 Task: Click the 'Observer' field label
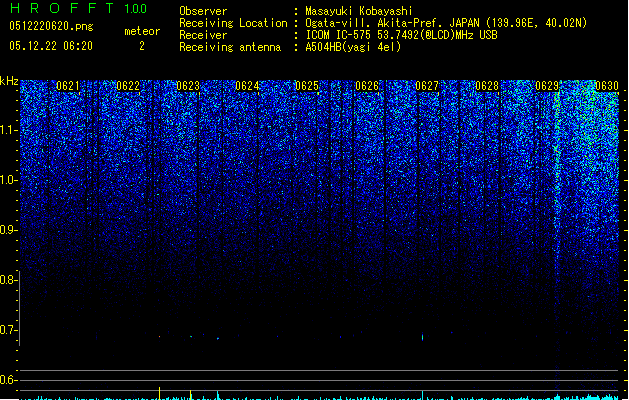tap(203, 11)
